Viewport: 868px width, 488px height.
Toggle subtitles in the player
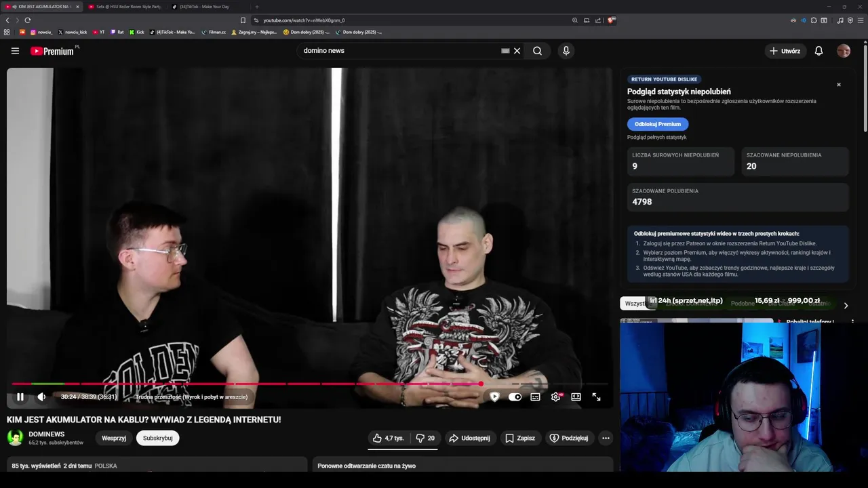tap(535, 397)
